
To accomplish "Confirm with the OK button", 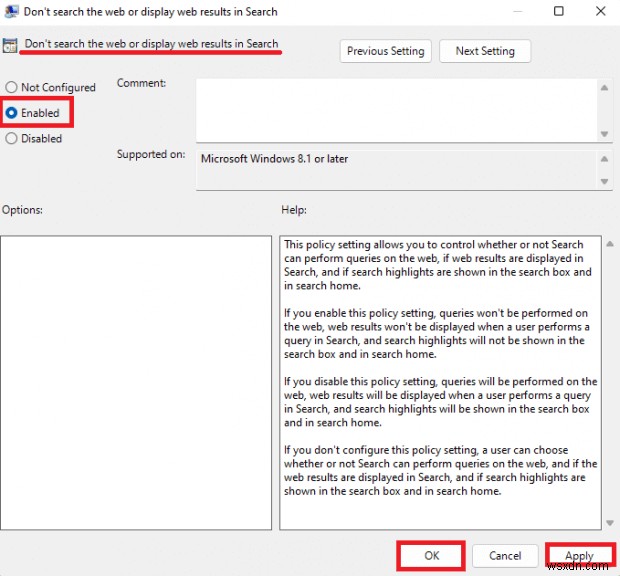I will (x=431, y=555).
